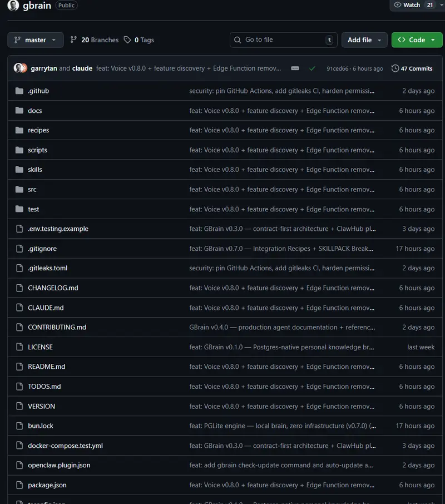Open the latest commit message in header
The image size is (445, 504).
189,68
